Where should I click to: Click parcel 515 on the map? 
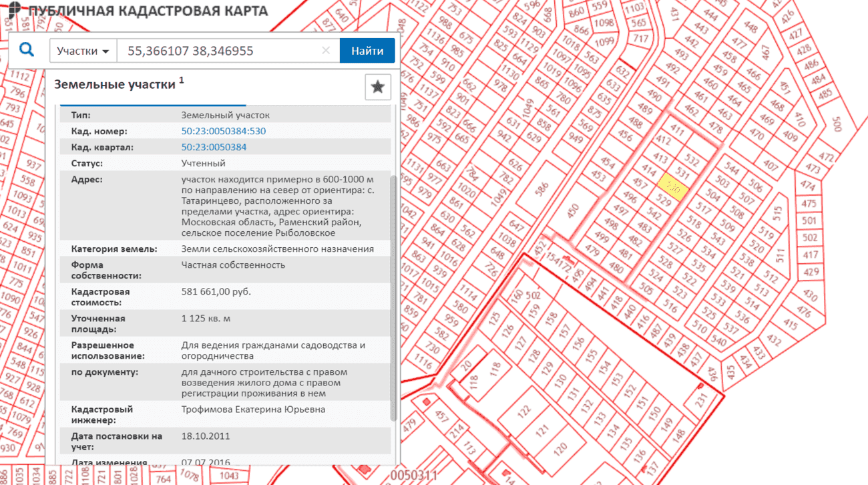coord(777,213)
